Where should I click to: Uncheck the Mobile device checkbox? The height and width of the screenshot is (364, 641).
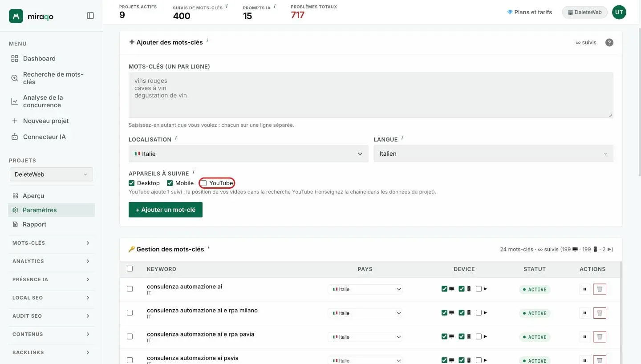pyautogui.click(x=170, y=183)
